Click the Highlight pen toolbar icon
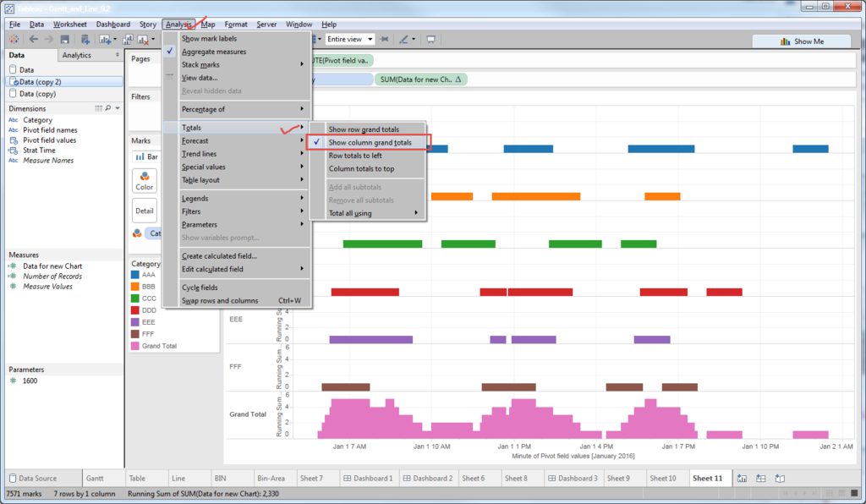 (x=403, y=39)
